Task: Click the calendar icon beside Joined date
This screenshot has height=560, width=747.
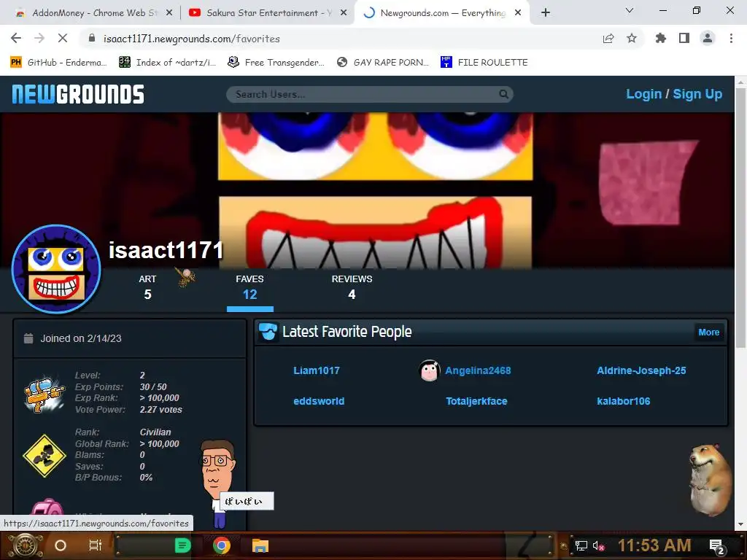Action: point(28,338)
